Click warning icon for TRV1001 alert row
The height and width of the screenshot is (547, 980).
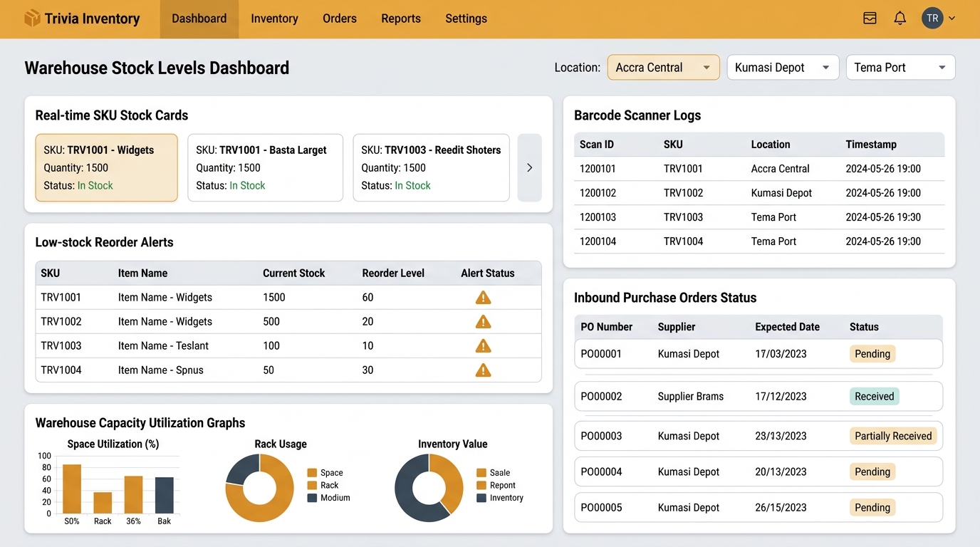click(484, 298)
